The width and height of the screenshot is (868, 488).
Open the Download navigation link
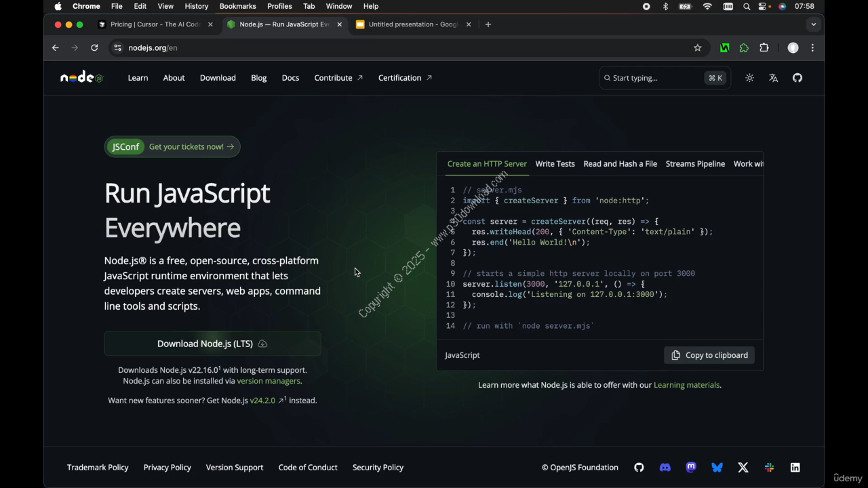coord(218,78)
